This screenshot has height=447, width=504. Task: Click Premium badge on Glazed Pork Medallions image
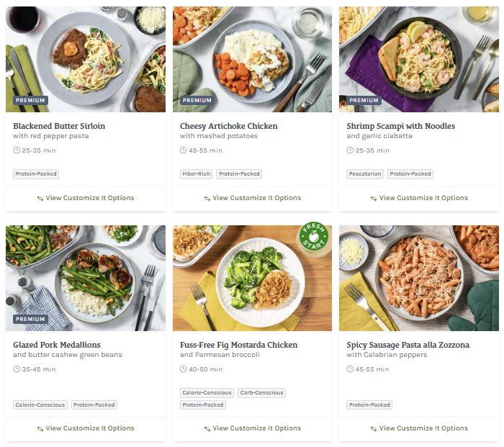tap(30, 319)
